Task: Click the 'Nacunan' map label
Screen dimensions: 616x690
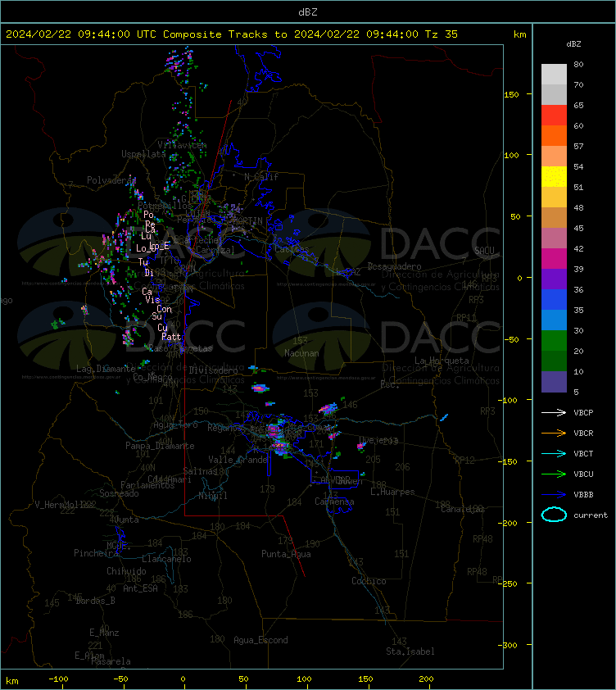Action: pos(301,353)
